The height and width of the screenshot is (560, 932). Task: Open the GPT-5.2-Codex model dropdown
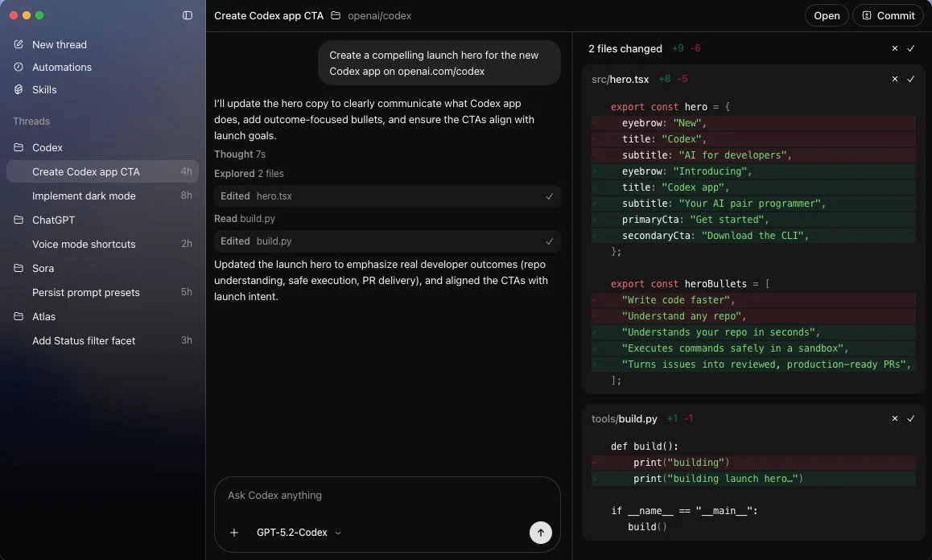pos(299,533)
